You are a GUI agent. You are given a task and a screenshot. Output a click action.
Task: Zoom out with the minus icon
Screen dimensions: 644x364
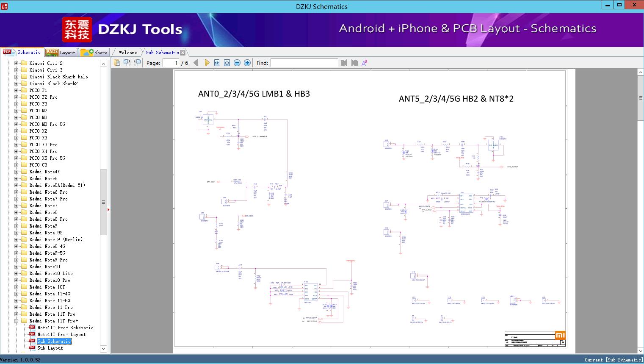[x=237, y=63]
